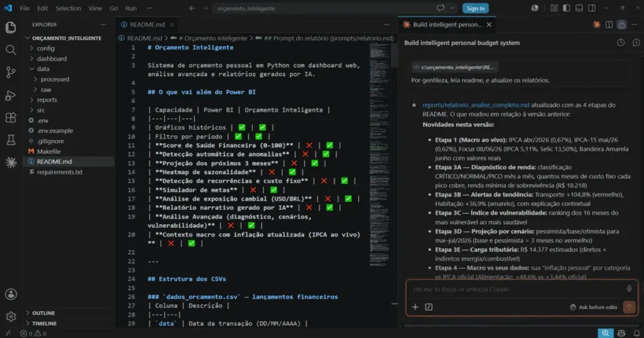Start a new chat with plus-circle icon
Image resolution: width=644 pixels, height=338 pixels.
coord(636,43)
